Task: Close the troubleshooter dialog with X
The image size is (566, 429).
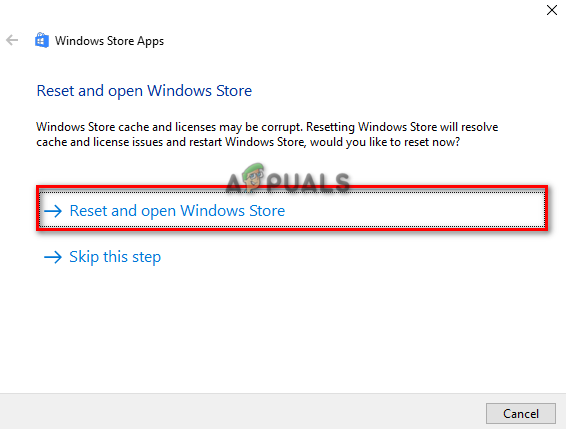Action: click(552, 10)
